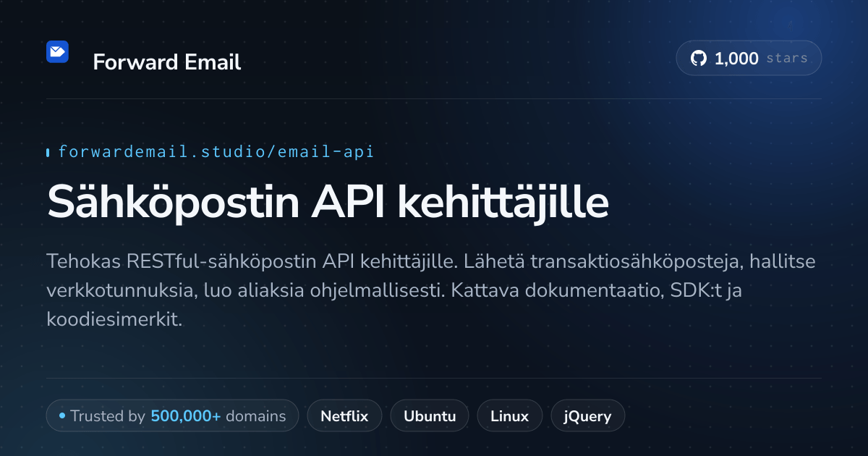Click the Trusted by 500,000+ domains badge
868x456 pixels.
tap(172, 416)
